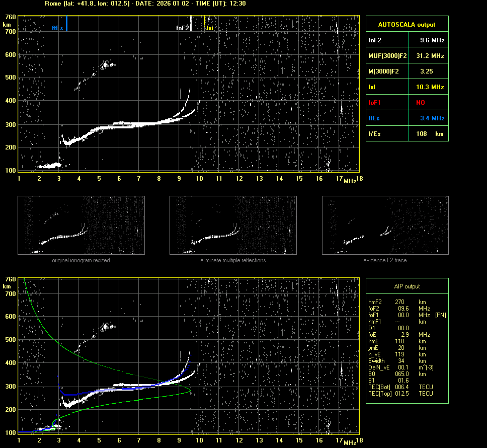Click the yellow fxI marker on top ionogram

click(204, 24)
